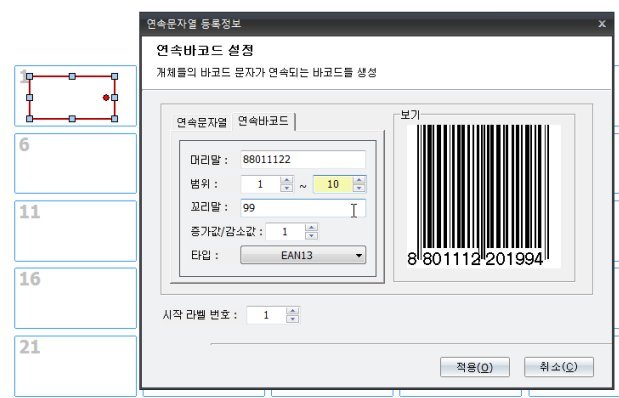Increase the 시작 라벨 번호 value
Image resolution: width=619 pixels, height=398 pixels.
(x=293, y=311)
